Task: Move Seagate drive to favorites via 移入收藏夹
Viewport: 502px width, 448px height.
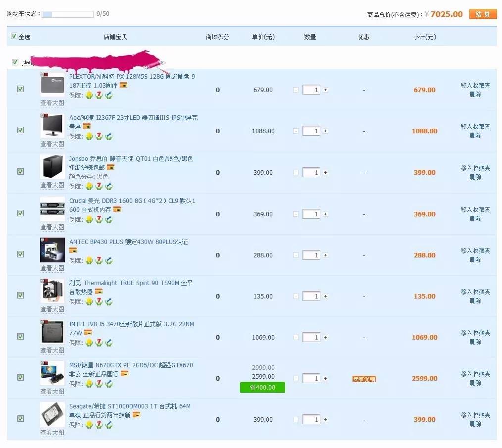Action: point(475,415)
